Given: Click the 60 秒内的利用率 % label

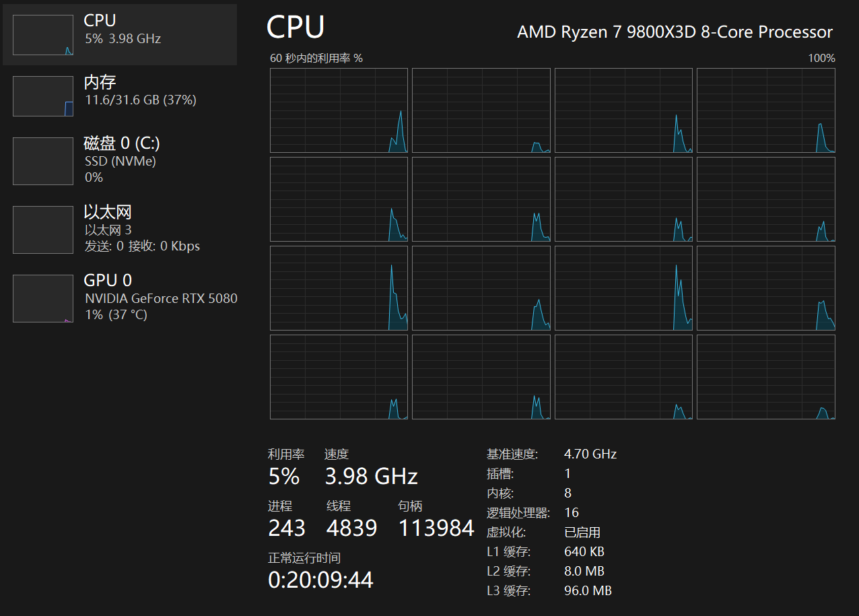Looking at the screenshot, I should pyautogui.click(x=316, y=59).
